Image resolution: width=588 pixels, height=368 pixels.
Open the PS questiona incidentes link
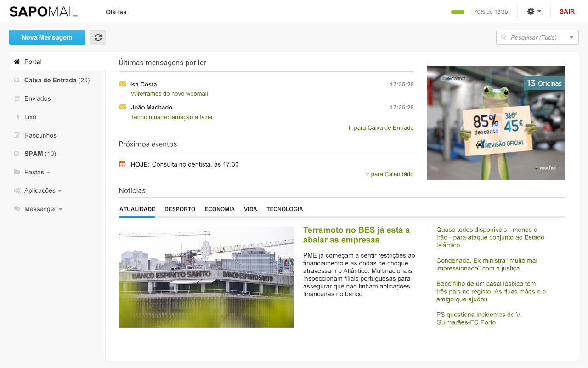coord(479,318)
